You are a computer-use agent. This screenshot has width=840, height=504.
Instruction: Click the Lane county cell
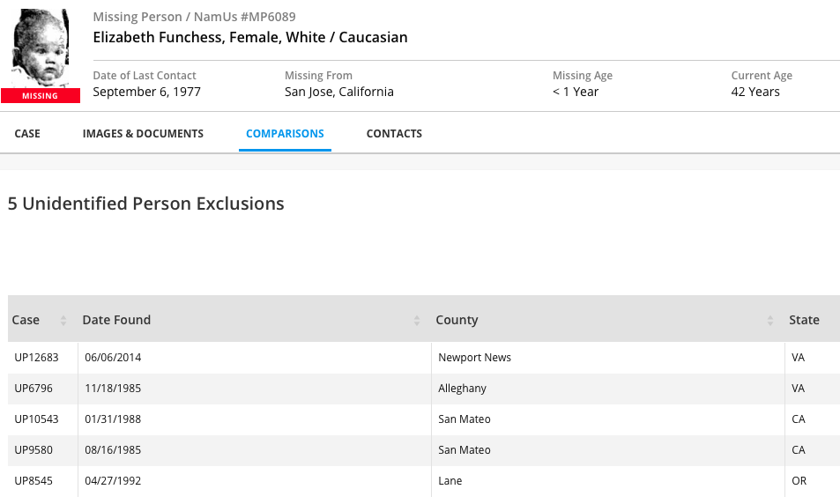(450, 481)
